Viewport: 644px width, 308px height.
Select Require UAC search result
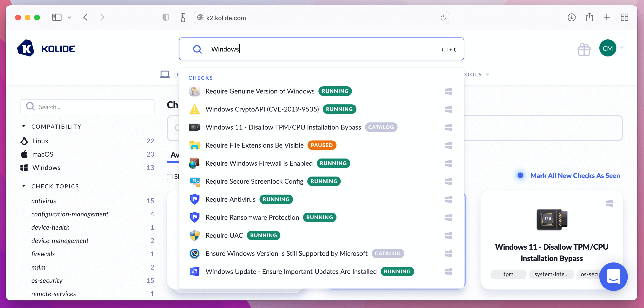pyautogui.click(x=224, y=235)
